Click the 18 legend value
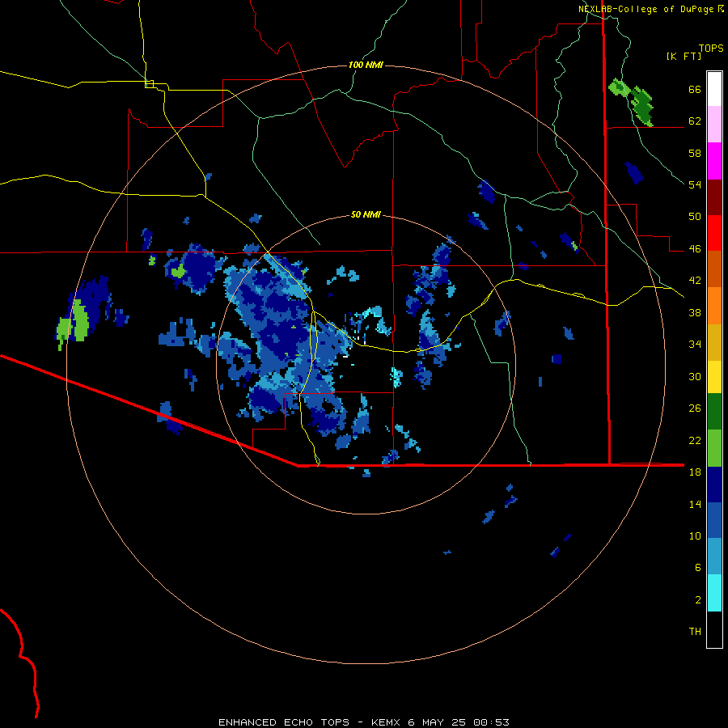 [695, 472]
